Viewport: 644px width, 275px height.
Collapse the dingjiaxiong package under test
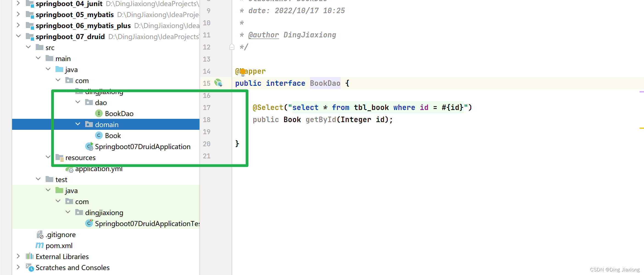pyautogui.click(x=68, y=212)
